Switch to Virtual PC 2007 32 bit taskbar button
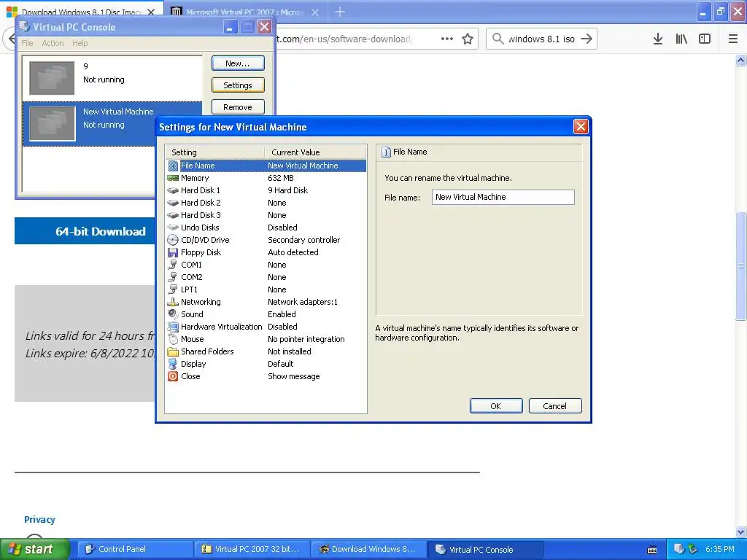The image size is (747, 560). (x=251, y=550)
